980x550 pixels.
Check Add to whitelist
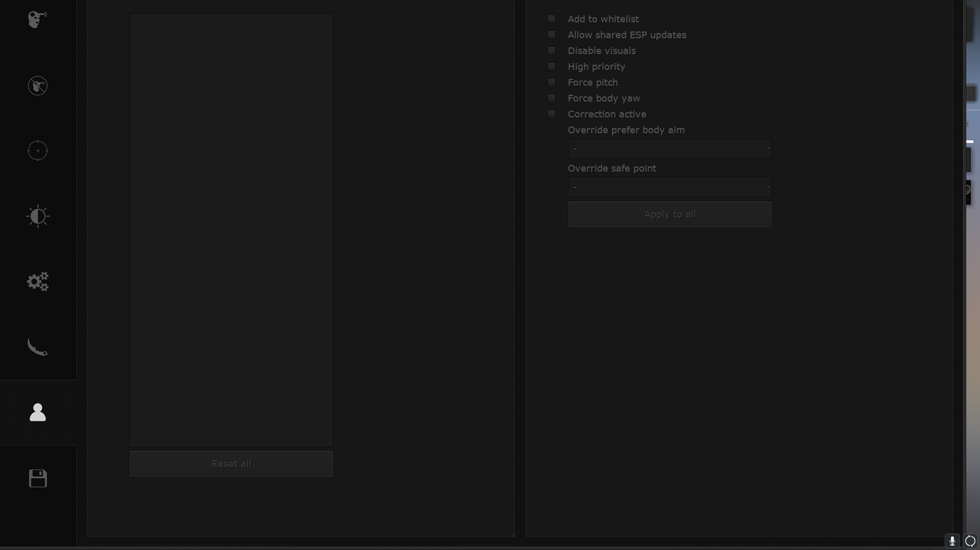point(551,18)
